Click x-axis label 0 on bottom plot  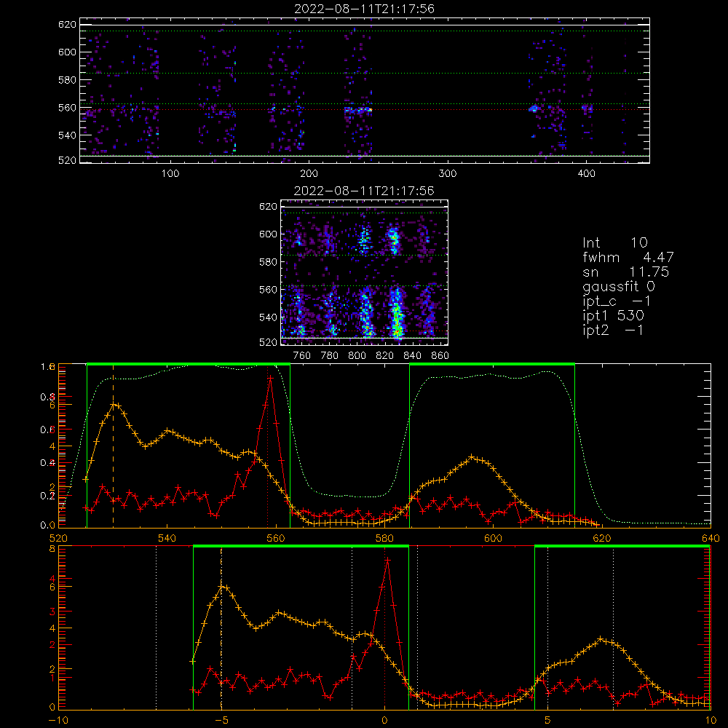[x=384, y=721]
